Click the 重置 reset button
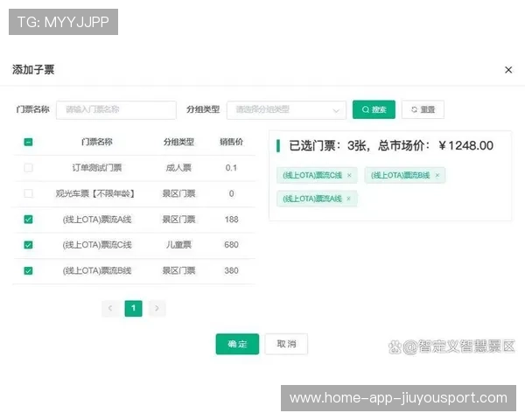The width and height of the screenshot is (525, 420). 423,109
